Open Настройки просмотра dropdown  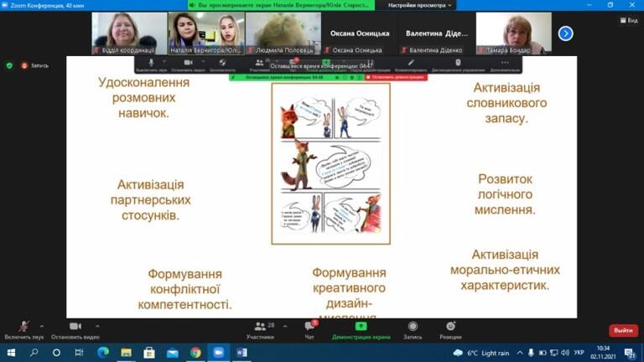pos(419,5)
